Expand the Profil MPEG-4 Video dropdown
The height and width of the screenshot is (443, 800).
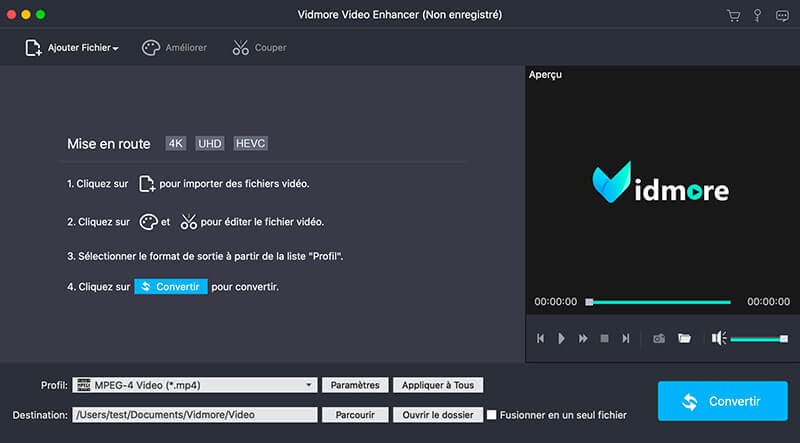(x=194, y=385)
